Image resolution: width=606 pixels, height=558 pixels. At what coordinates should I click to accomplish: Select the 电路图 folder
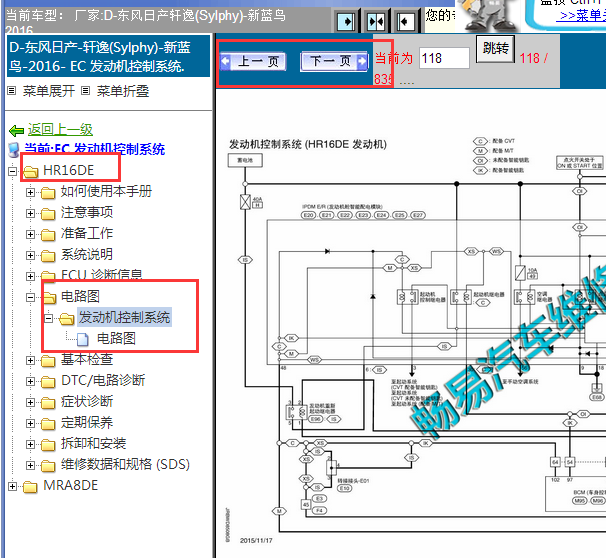[x=80, y=296]
